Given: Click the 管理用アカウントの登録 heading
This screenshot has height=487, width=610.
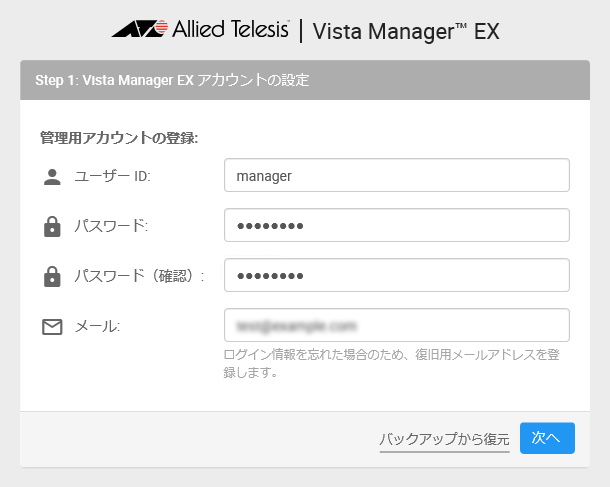Looking at the screenshot, I should click(119, 138).
